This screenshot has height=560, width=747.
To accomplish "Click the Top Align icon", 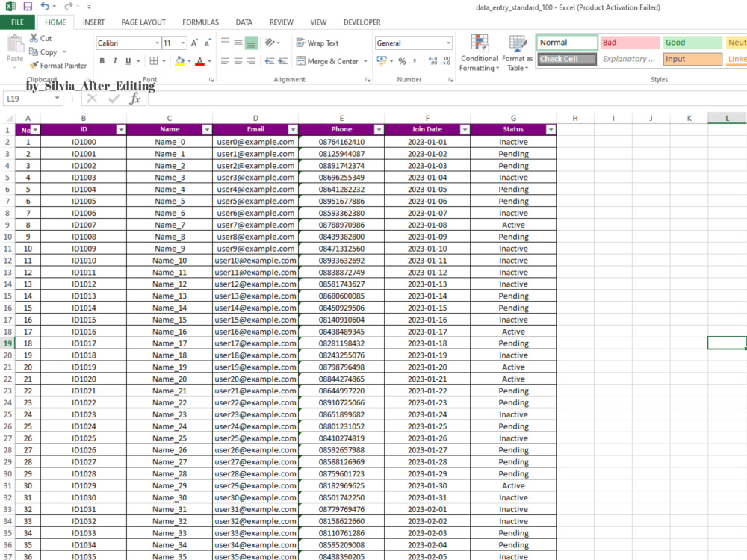I will pos(226,43).
